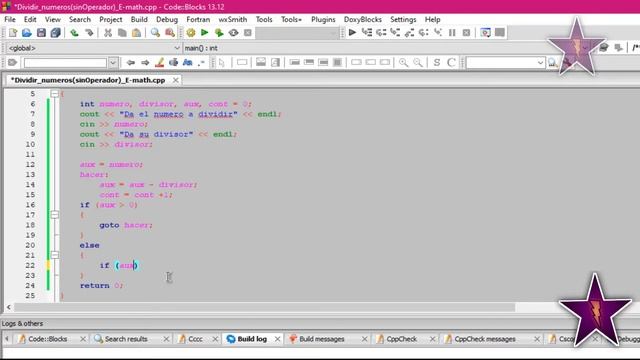Open Find with magnifier icon
Screen dimensions: 640x360
tap(155, 33)
